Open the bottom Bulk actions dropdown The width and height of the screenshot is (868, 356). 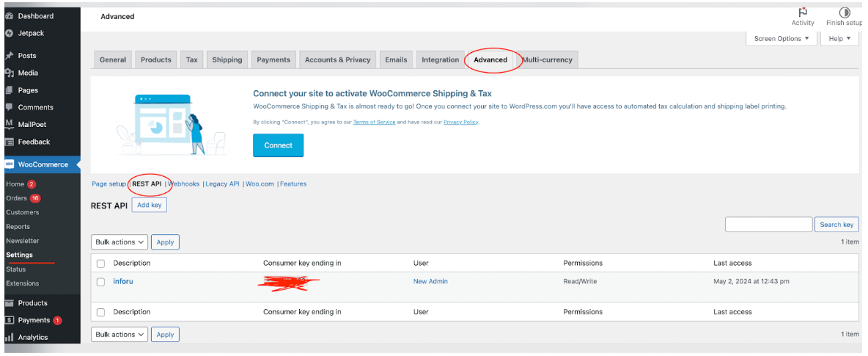click(x=119, y=335)
